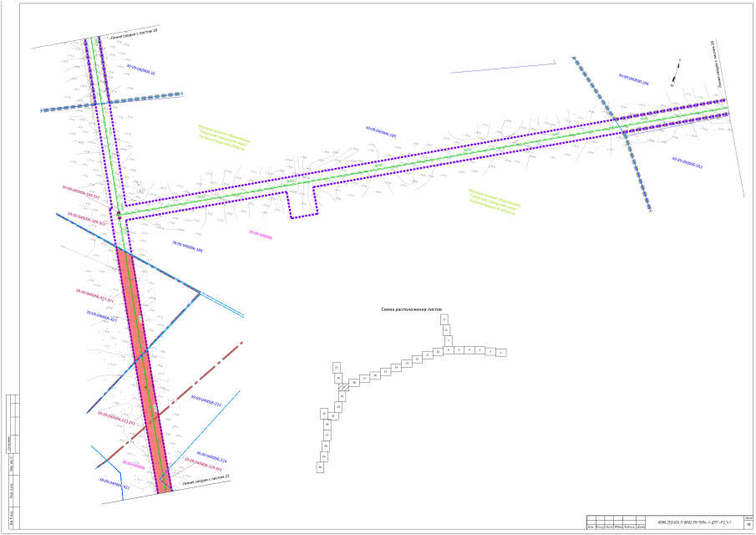Click the sheet number cell in the title block
This screenshot has height=535, width=756.
click(748, 524)
